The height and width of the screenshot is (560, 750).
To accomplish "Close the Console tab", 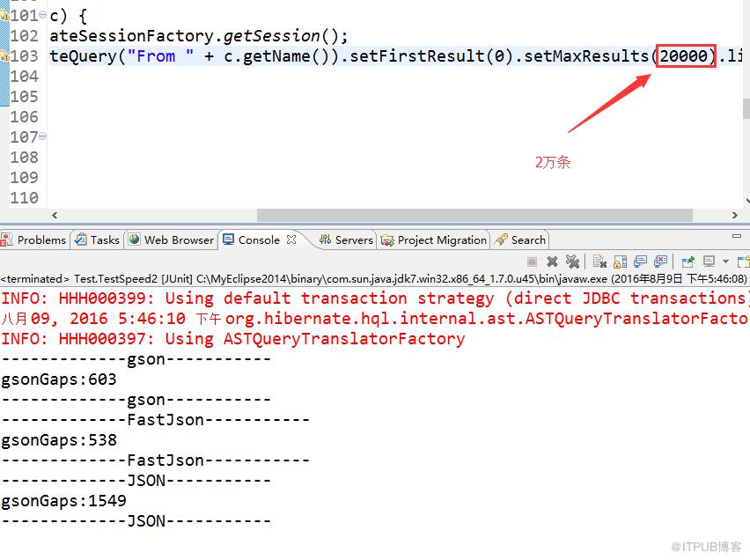I will pyautogui.click(x=291, y=239).
